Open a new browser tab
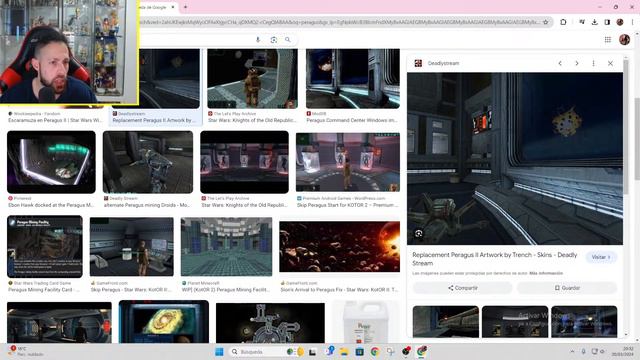The image size is (640, 360). click(185, 7)
